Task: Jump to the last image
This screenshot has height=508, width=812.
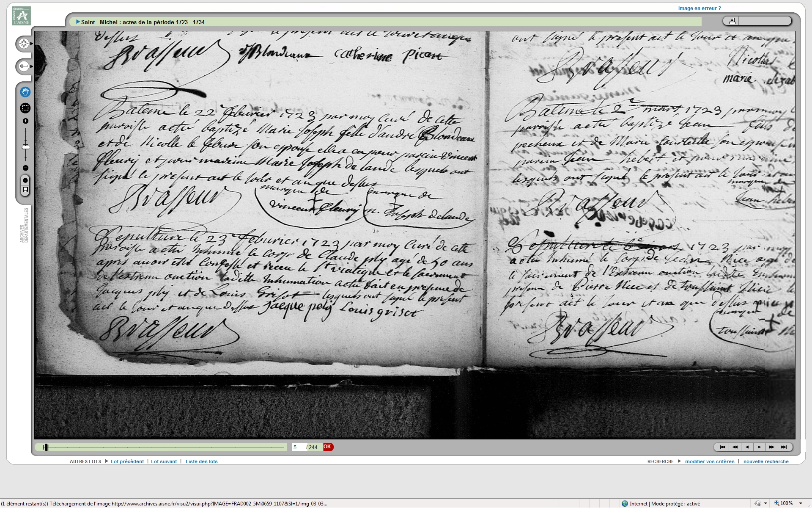Action: 784,447
